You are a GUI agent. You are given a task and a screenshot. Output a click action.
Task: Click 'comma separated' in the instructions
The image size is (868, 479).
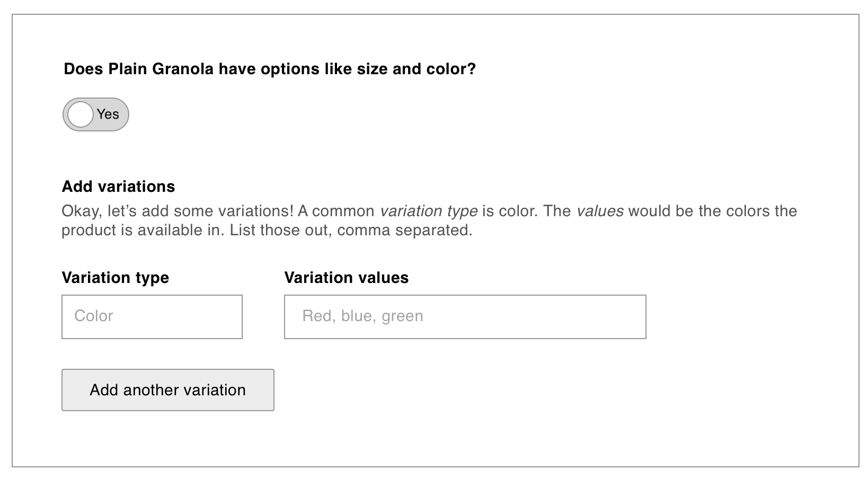(x=404, y=230)
